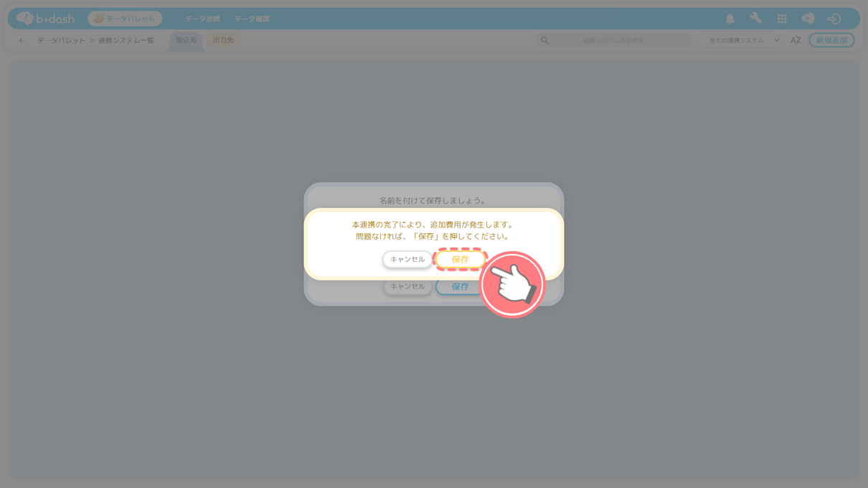Open the wrench settings icon
This screenshot has height=488, width=868.
pyautogui.click(x=755, y=19)
